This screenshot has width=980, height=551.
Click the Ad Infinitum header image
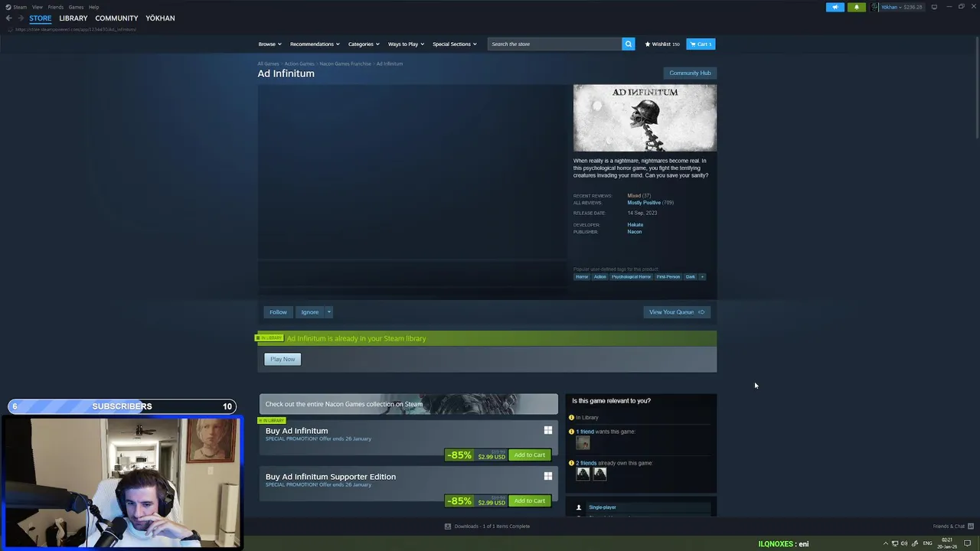(x=645, y=118)
